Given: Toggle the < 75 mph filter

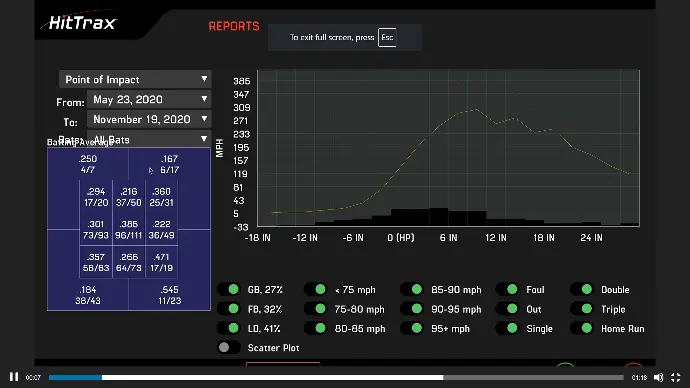Looking at the screenshot, I should (x=316, y=289).
